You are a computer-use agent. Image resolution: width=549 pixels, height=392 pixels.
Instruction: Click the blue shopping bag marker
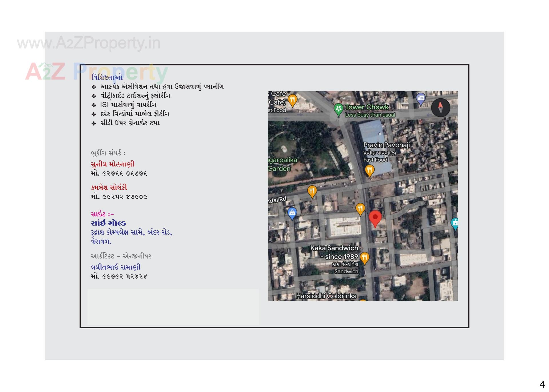click(292, 213)
